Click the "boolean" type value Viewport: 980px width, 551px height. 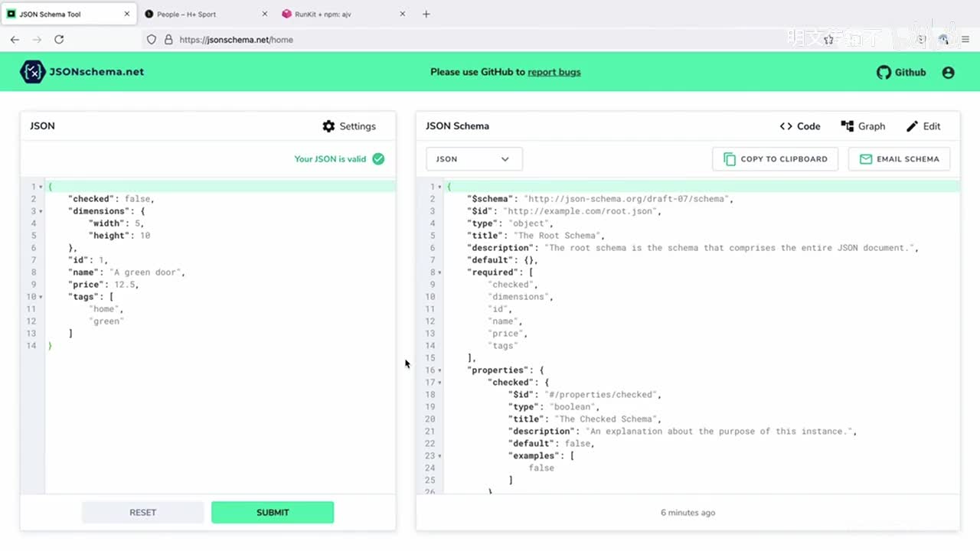pos(573,407)
